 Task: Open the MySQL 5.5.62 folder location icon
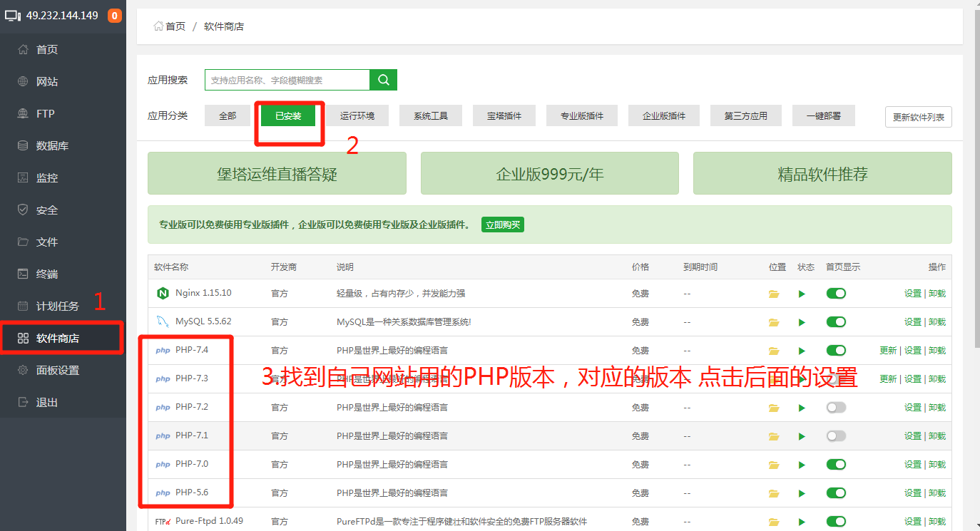click(773, 322)
